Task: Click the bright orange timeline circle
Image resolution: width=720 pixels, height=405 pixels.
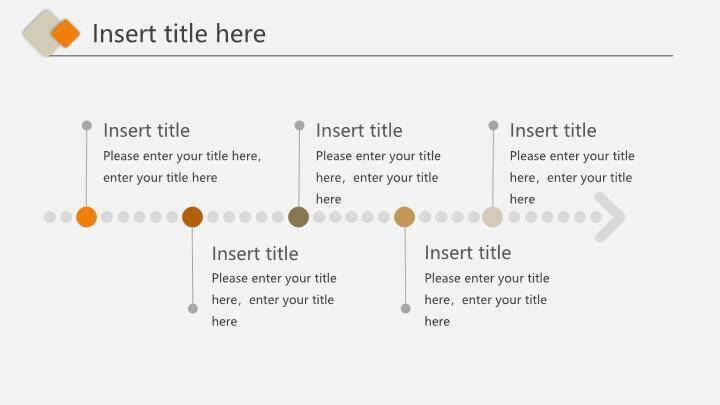Action: coord(87,217)
